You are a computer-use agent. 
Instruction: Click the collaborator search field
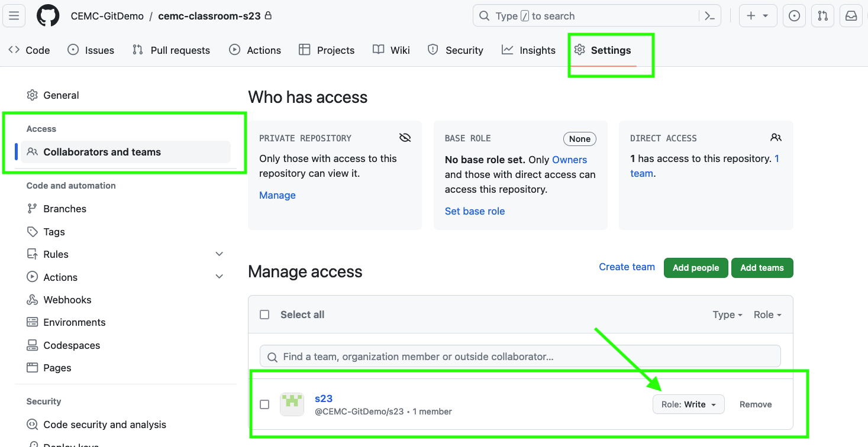click(x=519, y=356)
